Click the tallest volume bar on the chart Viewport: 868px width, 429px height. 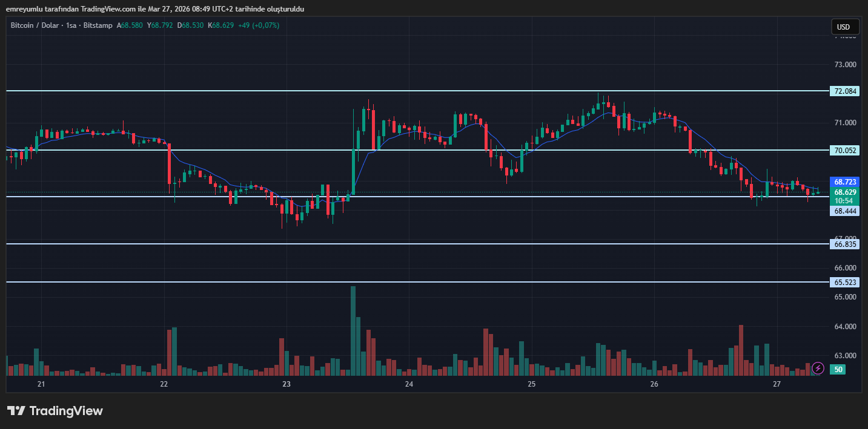[x=353, y=333]
